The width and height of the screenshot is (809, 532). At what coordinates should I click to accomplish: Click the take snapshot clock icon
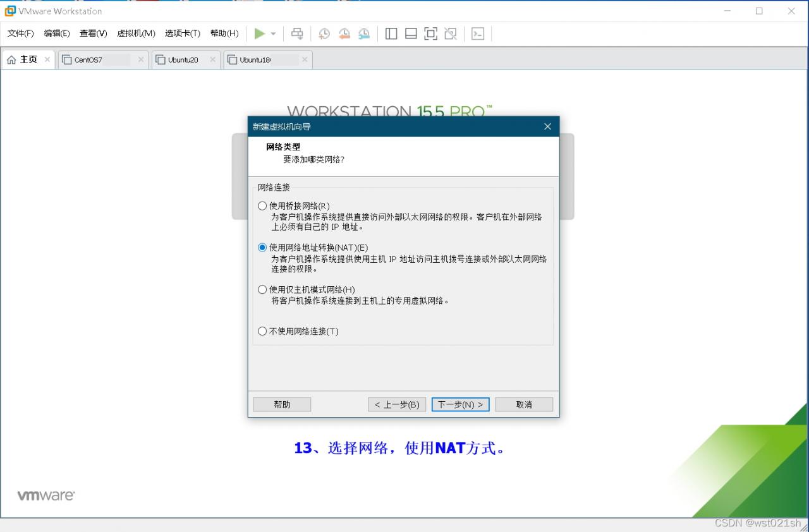click(x=324, y=33)
